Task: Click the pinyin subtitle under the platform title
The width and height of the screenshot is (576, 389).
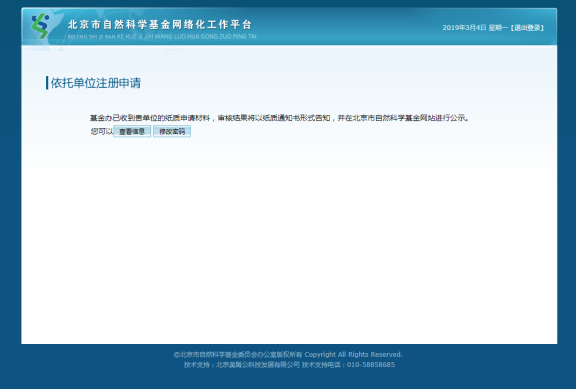Action: point(162,36)
